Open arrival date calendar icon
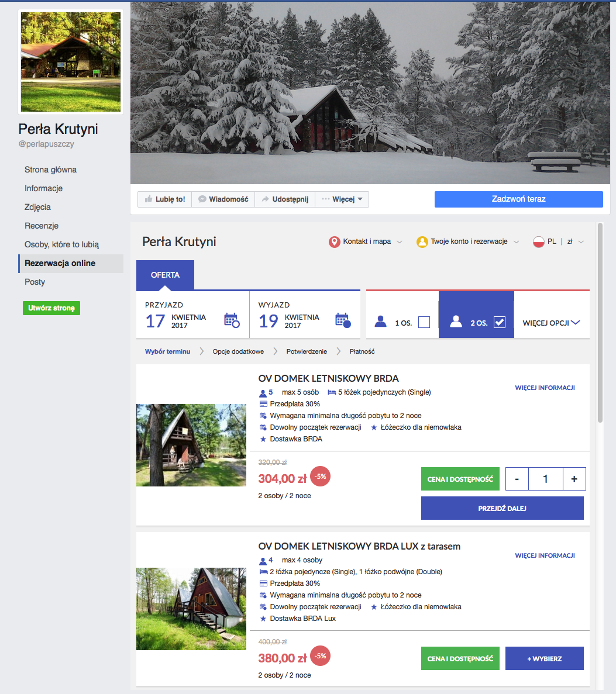Image resolution: width=616 pixels, height=694 pixels. (232, 320)
